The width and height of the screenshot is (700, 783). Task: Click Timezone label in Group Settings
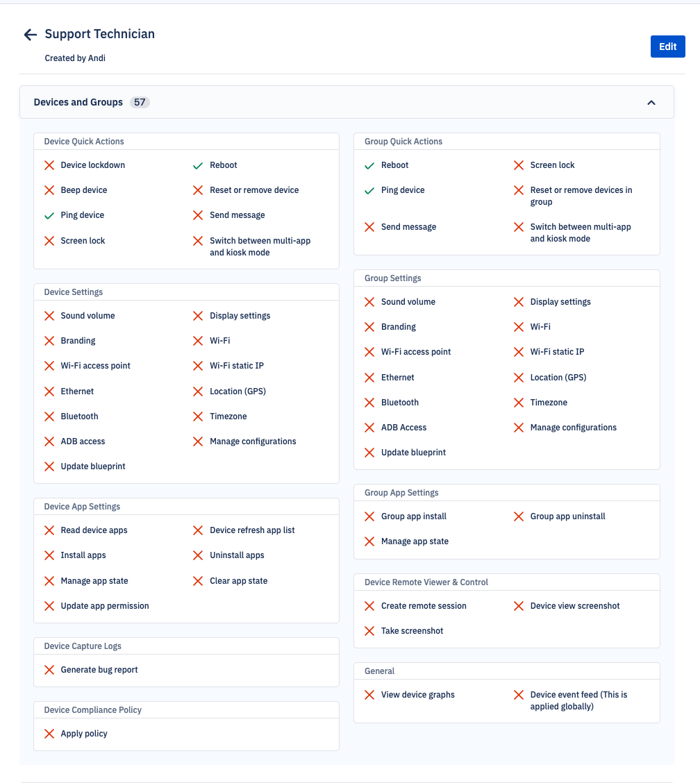549,403
